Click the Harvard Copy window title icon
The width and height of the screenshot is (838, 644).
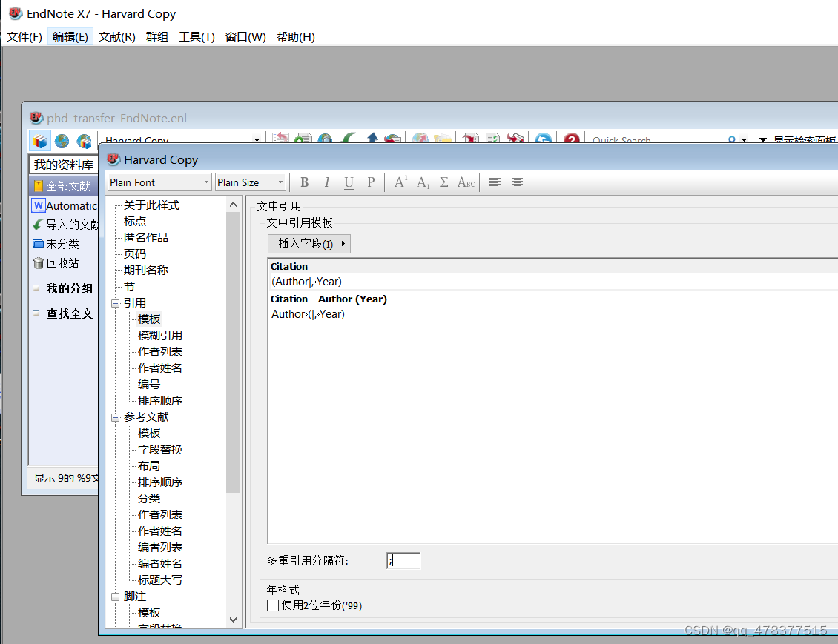pos(113,159)
